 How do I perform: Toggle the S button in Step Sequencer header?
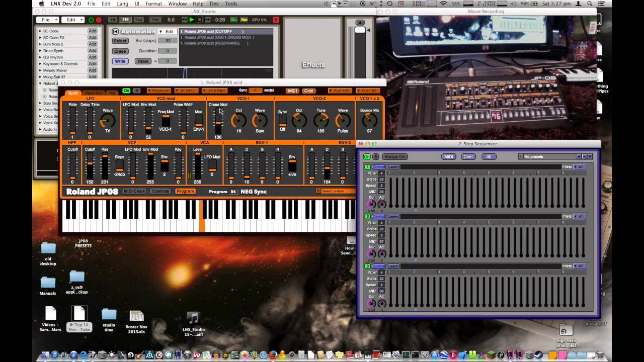pos(375,157)
